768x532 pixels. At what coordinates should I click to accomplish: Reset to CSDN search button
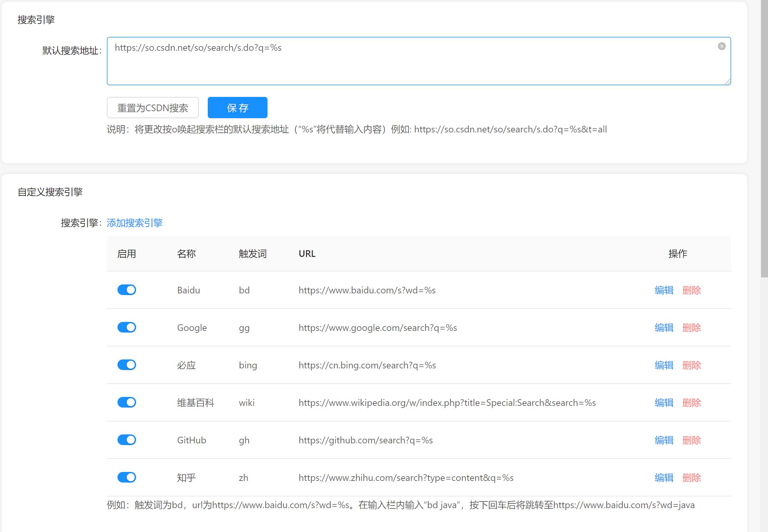(153, 108)
